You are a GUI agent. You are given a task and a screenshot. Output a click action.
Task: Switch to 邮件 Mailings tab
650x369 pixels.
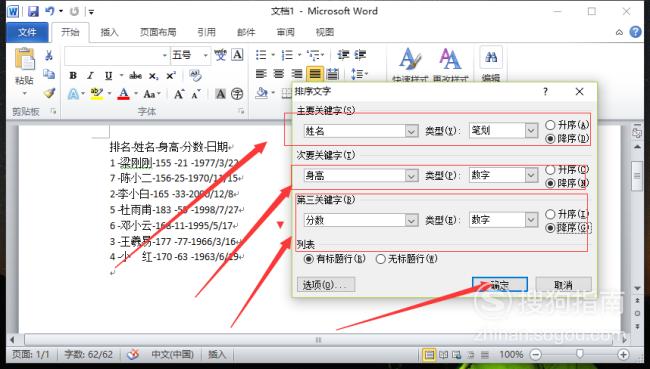(x=246, y=32)
